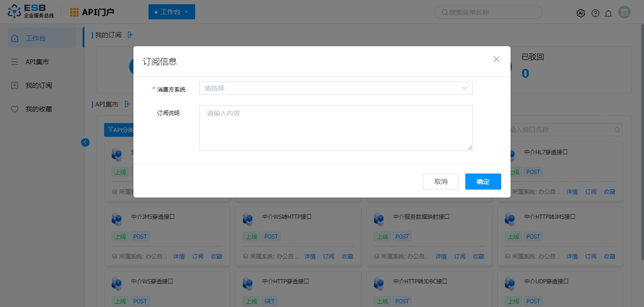Open the 消费方系统 dropdown
The height and width of the screenshot is (307, 644).
pos(336,88)
